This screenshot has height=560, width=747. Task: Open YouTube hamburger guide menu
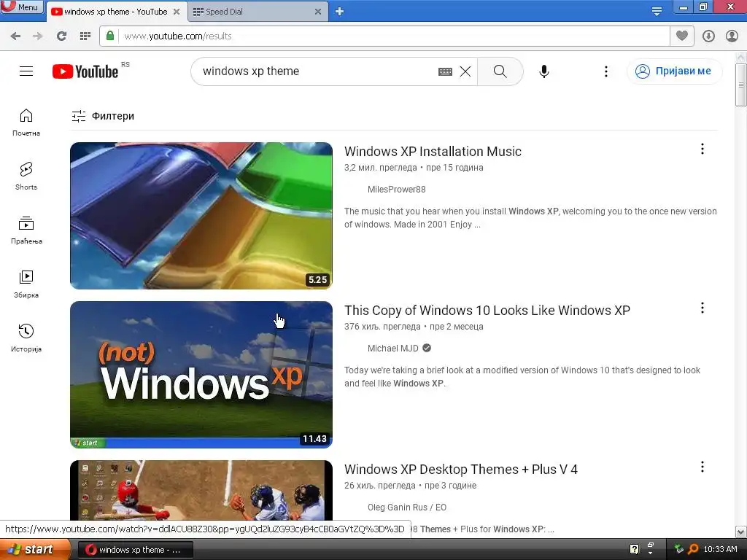click(x=26, y=71)
